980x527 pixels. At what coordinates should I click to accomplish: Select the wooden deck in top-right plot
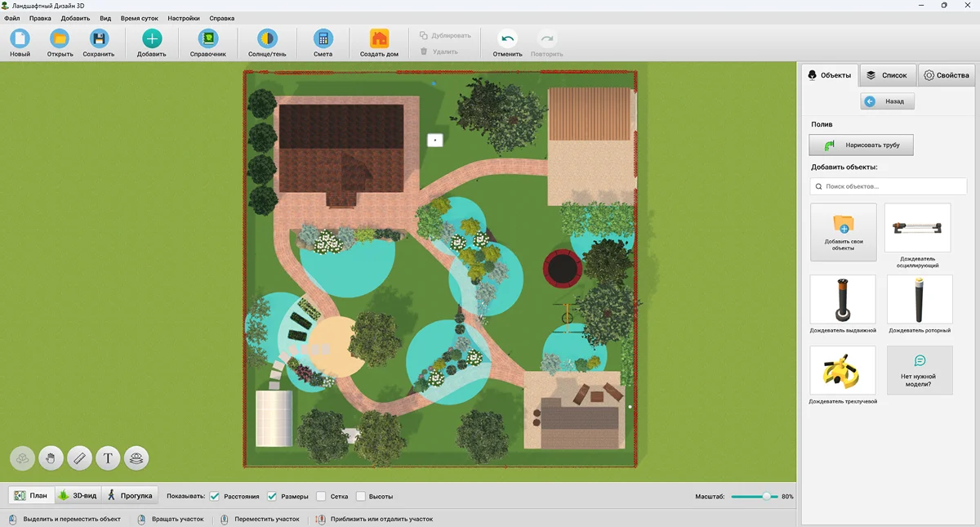click(x=591, y=114)
